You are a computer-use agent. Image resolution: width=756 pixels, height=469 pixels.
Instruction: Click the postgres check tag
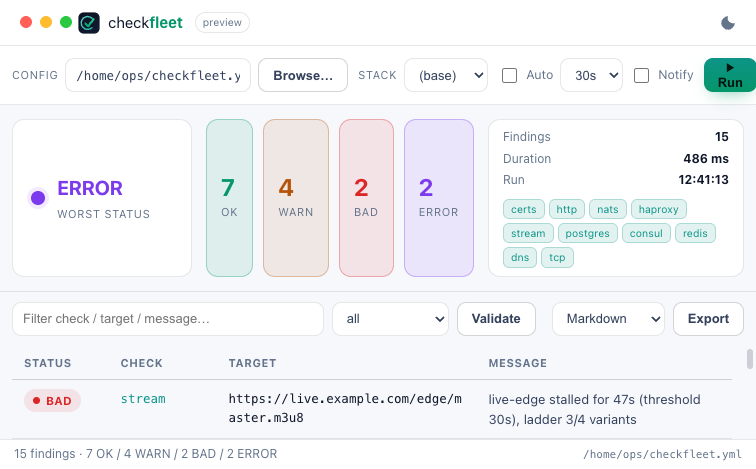(588, 233)
